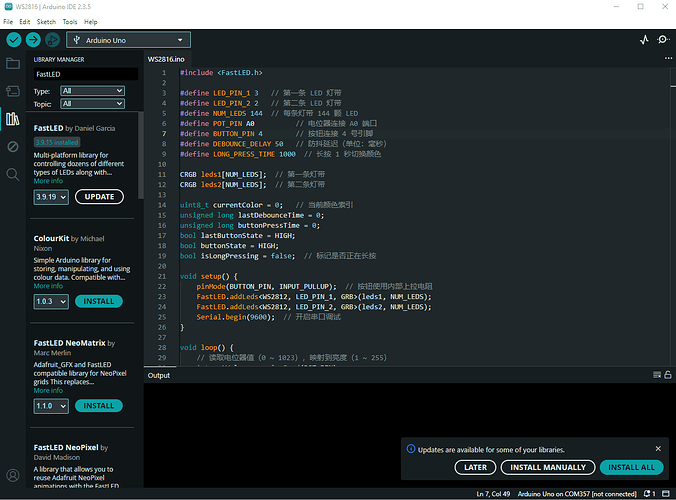Open the Debug sidebar icon

13,147
